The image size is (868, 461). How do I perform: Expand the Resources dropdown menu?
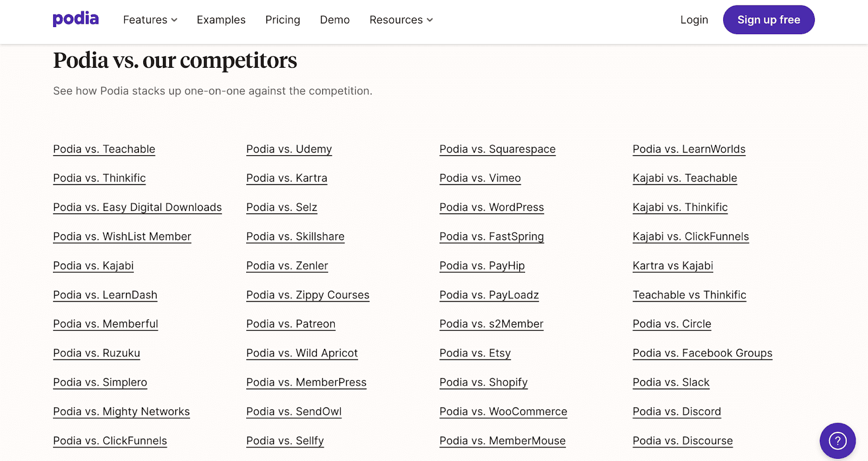click(x=401, y=20)
